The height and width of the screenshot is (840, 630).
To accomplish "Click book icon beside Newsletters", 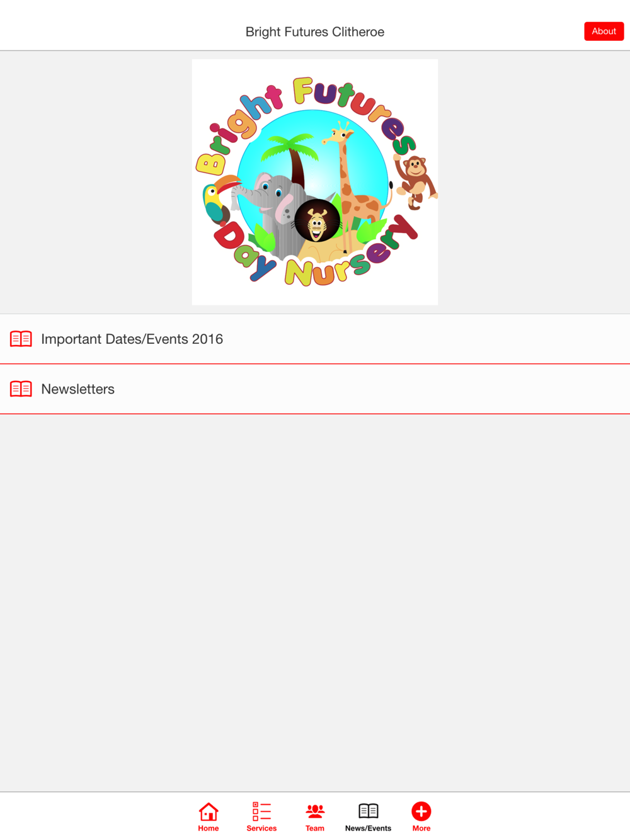I will (x=21, y=389).
